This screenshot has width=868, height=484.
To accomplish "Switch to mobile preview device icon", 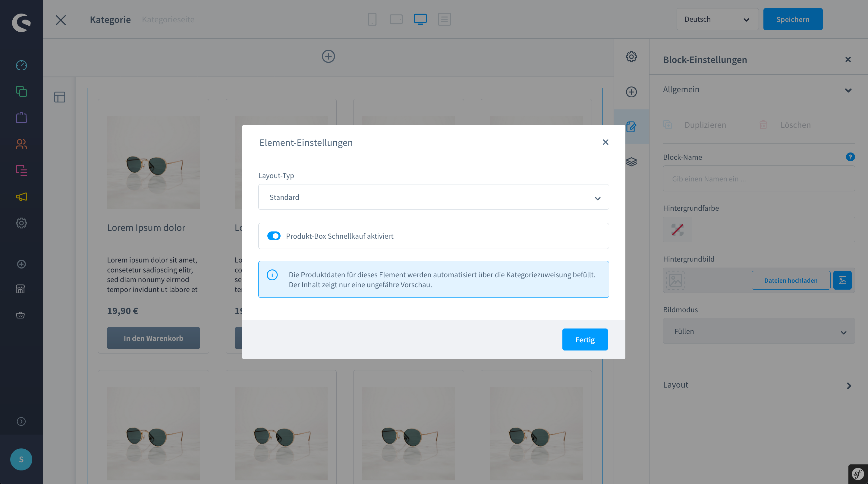I will point(372,19).
